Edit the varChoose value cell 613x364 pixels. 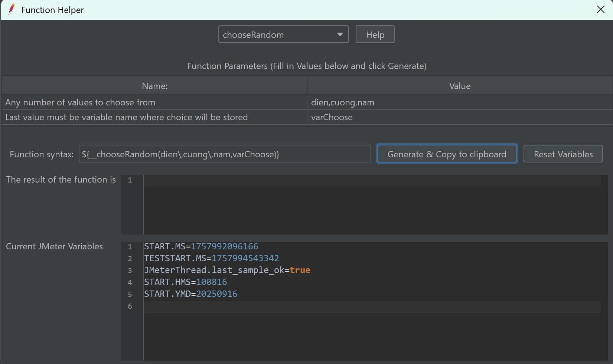tap(460, 117)
